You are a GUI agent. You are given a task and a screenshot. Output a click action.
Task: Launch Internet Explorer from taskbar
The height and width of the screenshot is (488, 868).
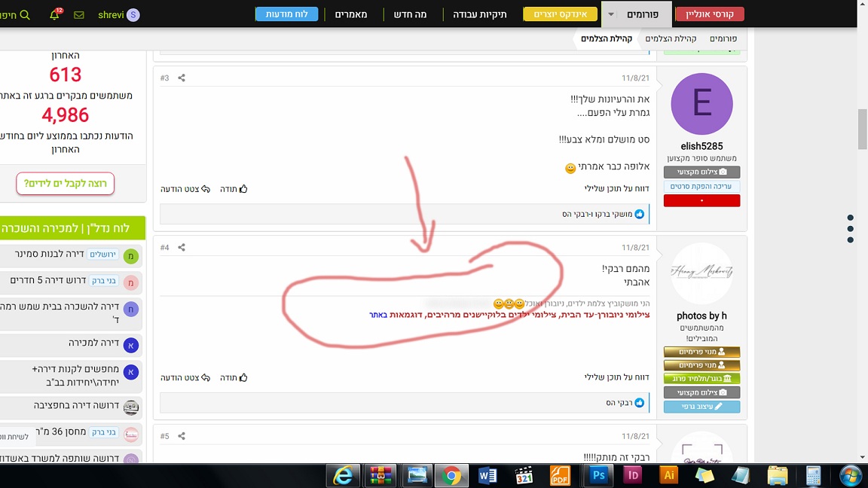pos(343,475)
